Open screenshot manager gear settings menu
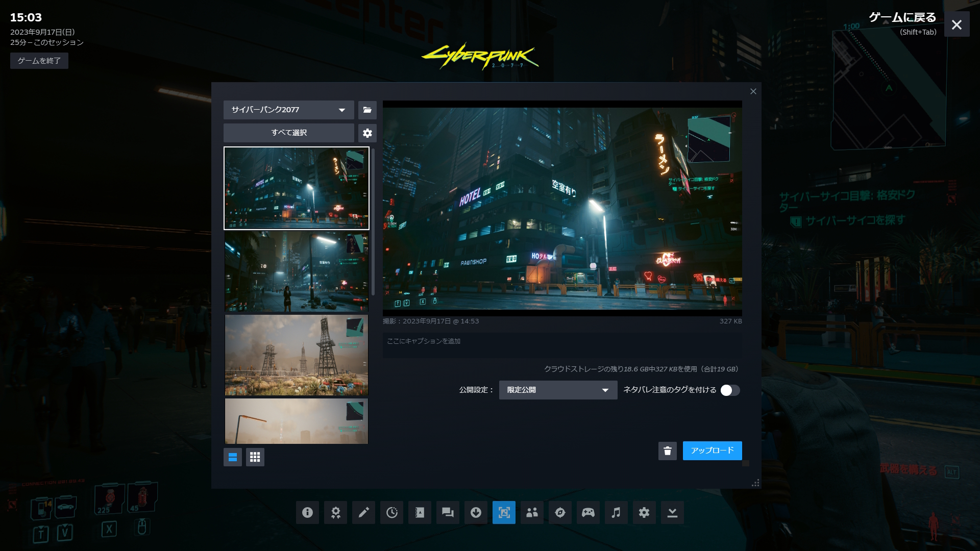The height and width of the screenshot is (551, 980). click(x=367, y=133)
